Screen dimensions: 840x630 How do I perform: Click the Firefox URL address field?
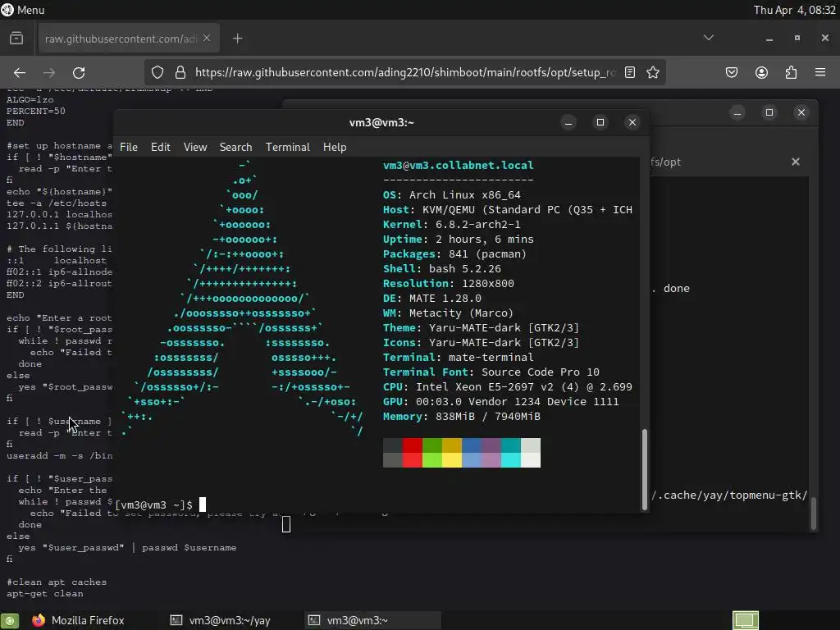[x=405, y=72]
